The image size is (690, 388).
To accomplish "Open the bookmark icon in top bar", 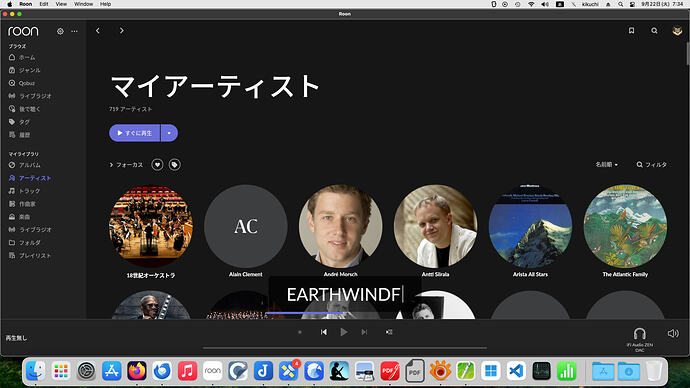I will (631, 31).
